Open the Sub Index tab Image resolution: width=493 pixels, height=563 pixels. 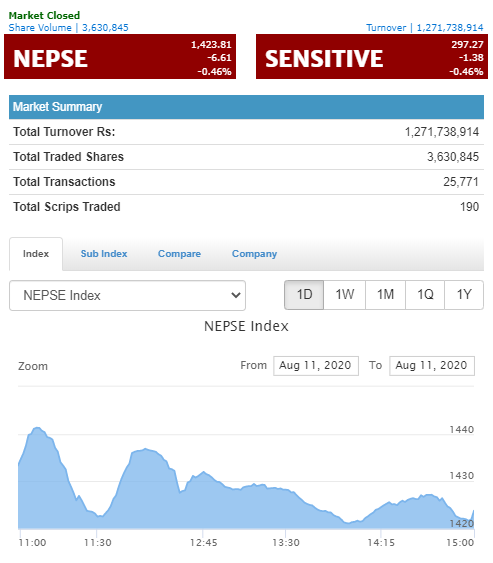104,253
